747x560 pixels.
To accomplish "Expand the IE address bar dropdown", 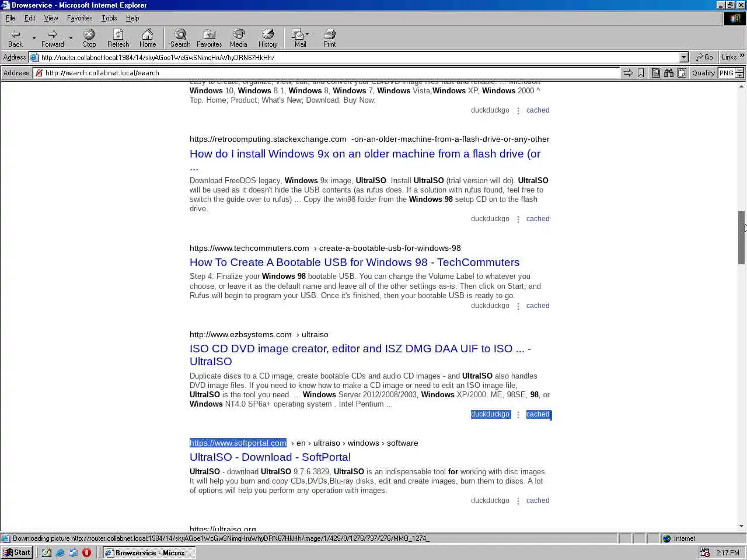I will click(x=684, y=57).
